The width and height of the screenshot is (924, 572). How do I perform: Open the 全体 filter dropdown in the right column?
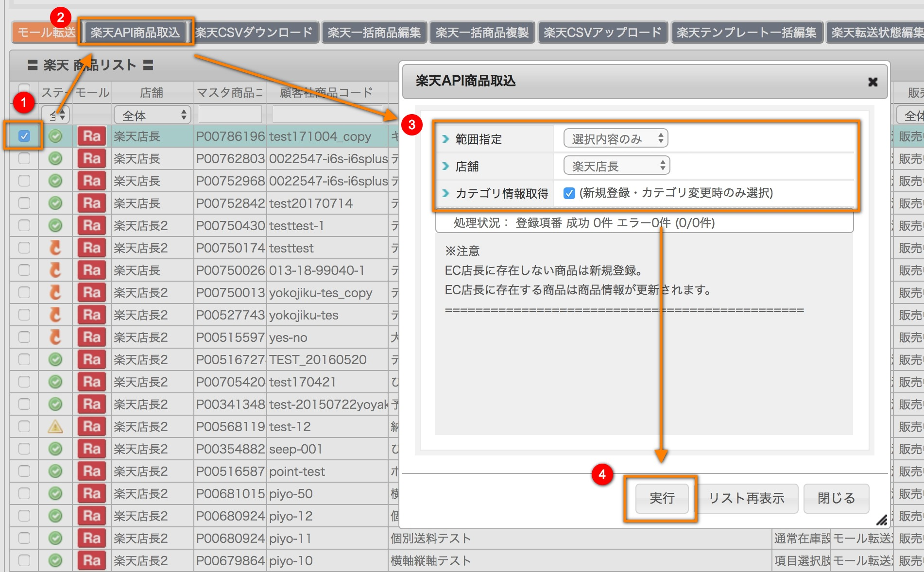[x=910, y=116]
